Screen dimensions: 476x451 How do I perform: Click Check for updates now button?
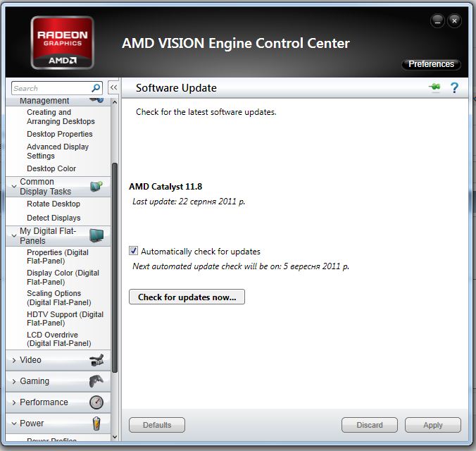click(x=187, y=297)
